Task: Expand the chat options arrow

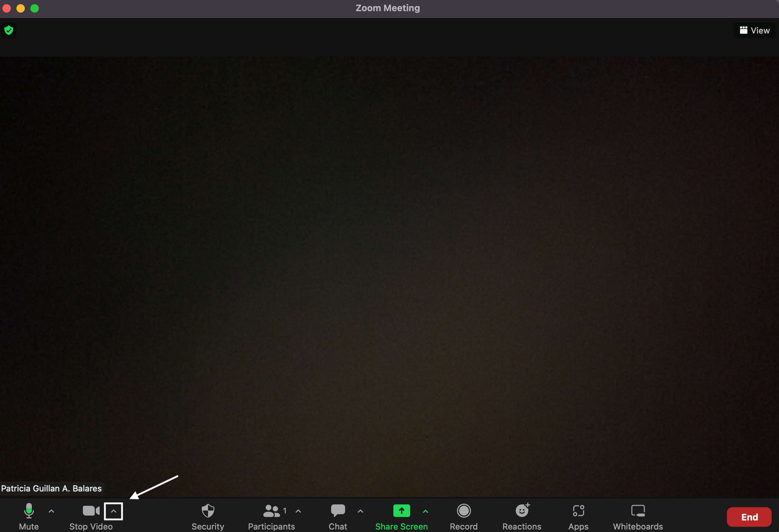Action: click(360, 511)
